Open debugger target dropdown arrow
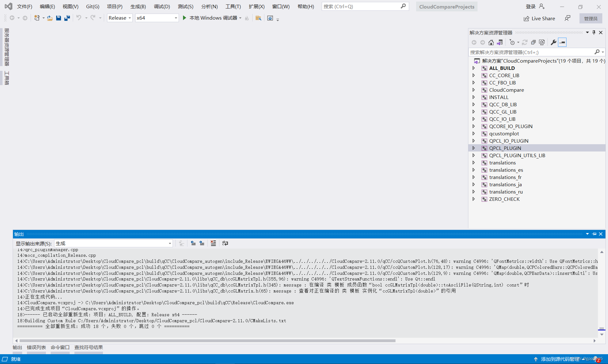 point(240,18)
